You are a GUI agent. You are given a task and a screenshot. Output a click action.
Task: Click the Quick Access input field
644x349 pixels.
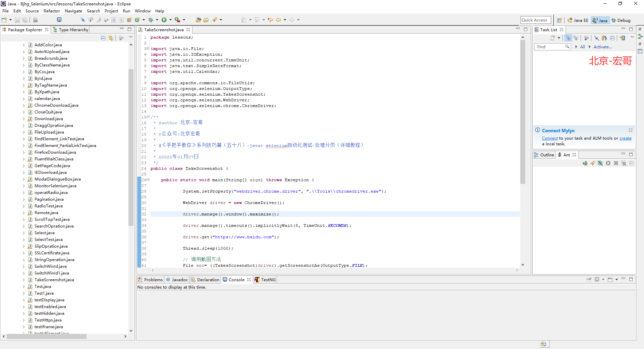tap(536, 20)
